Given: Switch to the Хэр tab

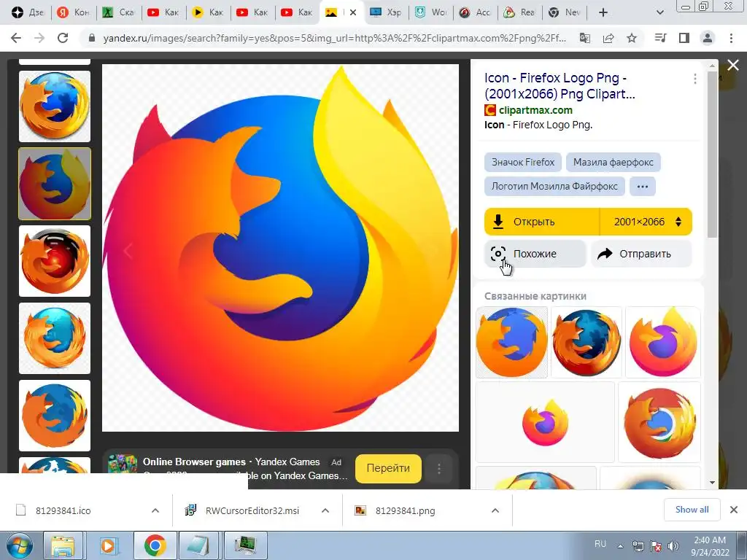Looking at the screenshot, I should pyautogui.click(x=386, y=12).
